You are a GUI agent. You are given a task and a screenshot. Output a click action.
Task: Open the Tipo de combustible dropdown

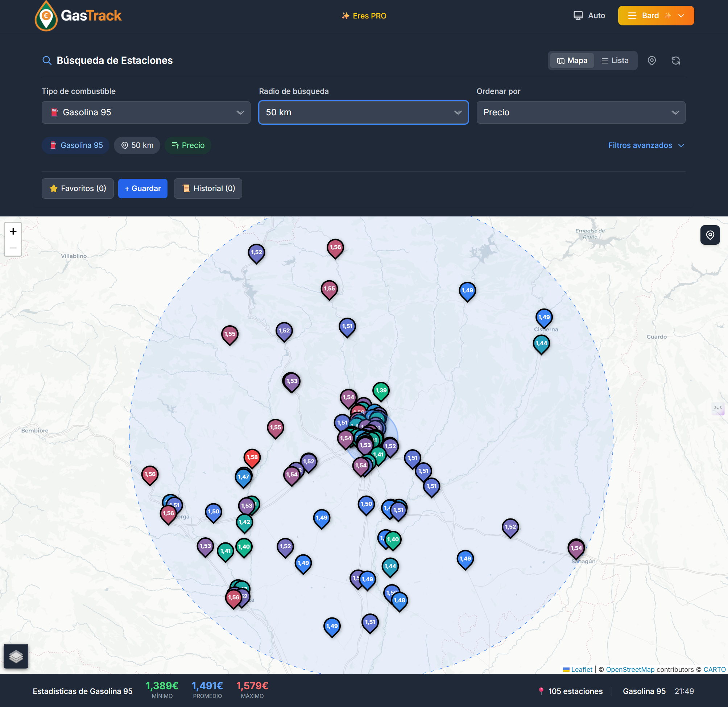pos(146,112)
